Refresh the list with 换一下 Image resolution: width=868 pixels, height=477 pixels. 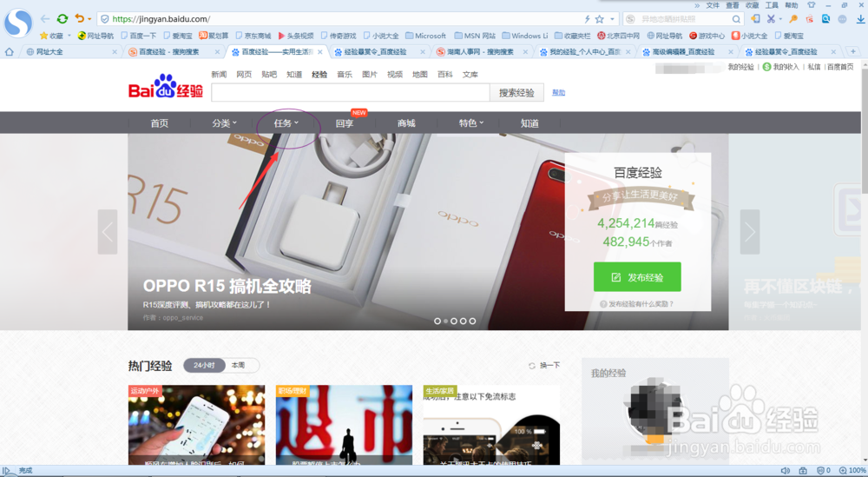tap(544, 366)
